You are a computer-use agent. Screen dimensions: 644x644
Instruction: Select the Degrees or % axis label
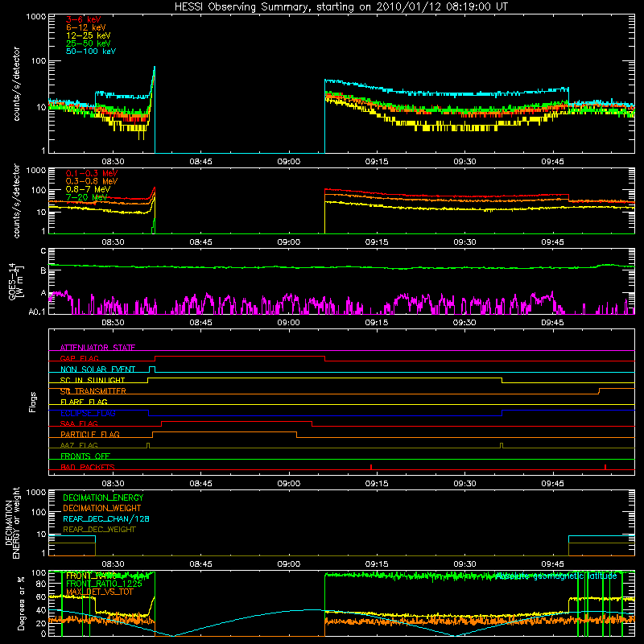[x=21, y=604]
